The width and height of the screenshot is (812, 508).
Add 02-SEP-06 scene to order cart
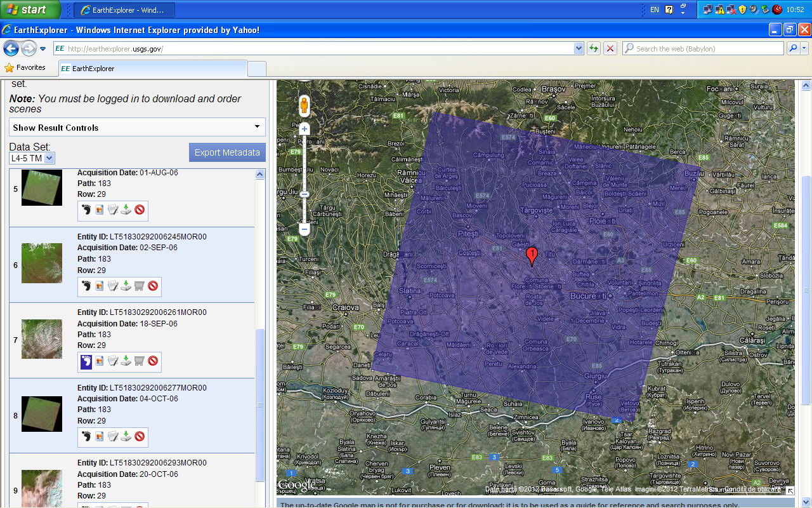[x=140, y=286]
